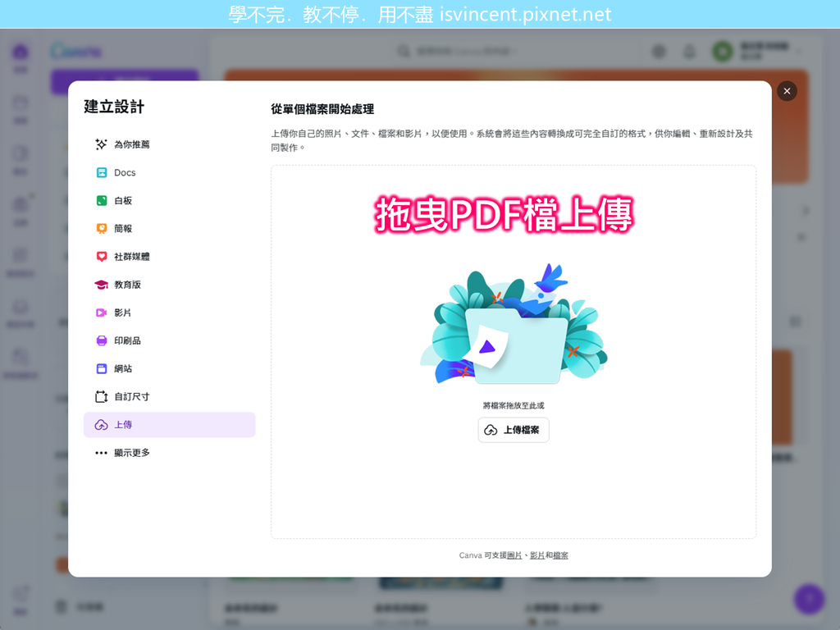This screenshot has width=840, height=630.
Task: Open the 自訂尺寸 custom size option
Action: pos(169,396)
